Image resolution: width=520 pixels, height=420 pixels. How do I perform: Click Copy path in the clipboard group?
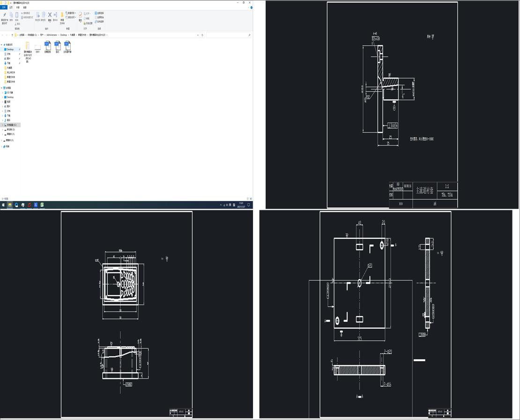click(26, 13)
